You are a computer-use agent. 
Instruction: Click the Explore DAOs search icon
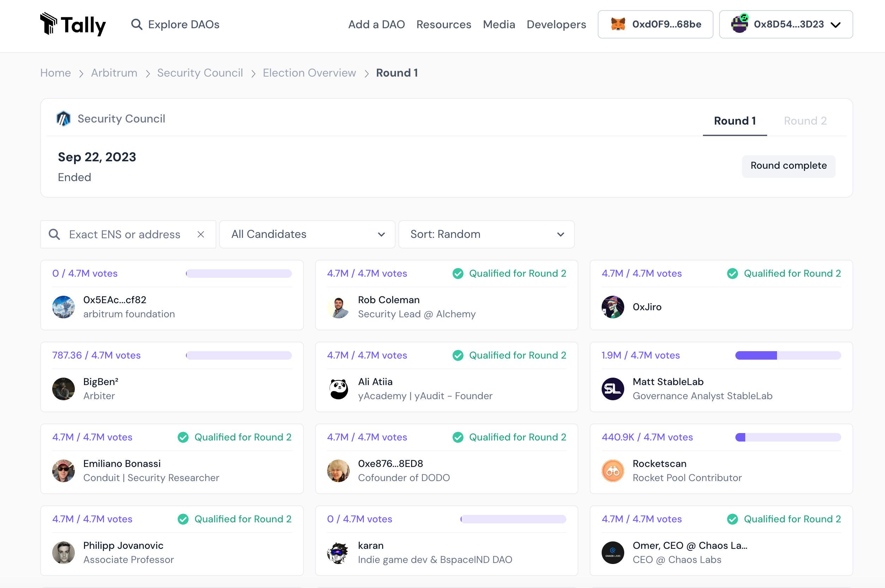coord(137,24)
